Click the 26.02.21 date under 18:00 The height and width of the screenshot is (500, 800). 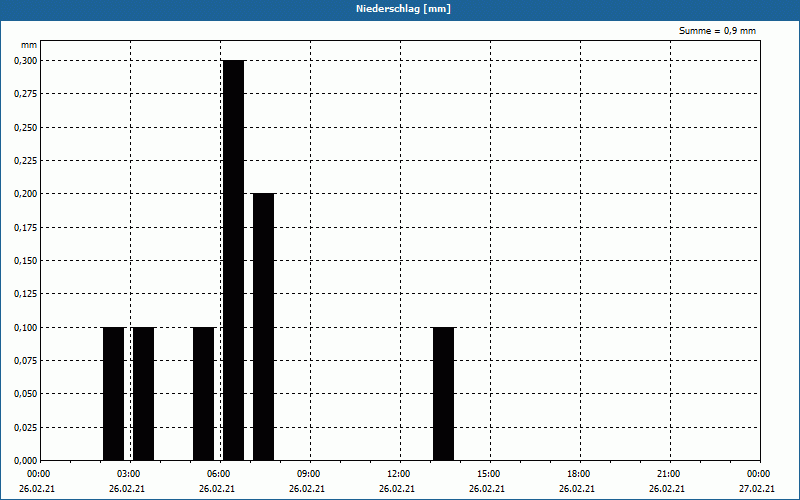pyautogui.click(x=577, y=489)
